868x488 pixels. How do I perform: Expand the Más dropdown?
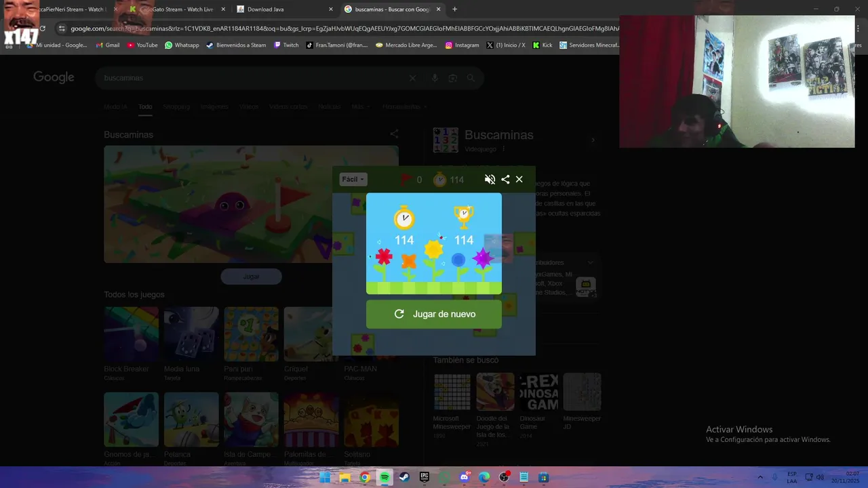click(x=361, y=107)
